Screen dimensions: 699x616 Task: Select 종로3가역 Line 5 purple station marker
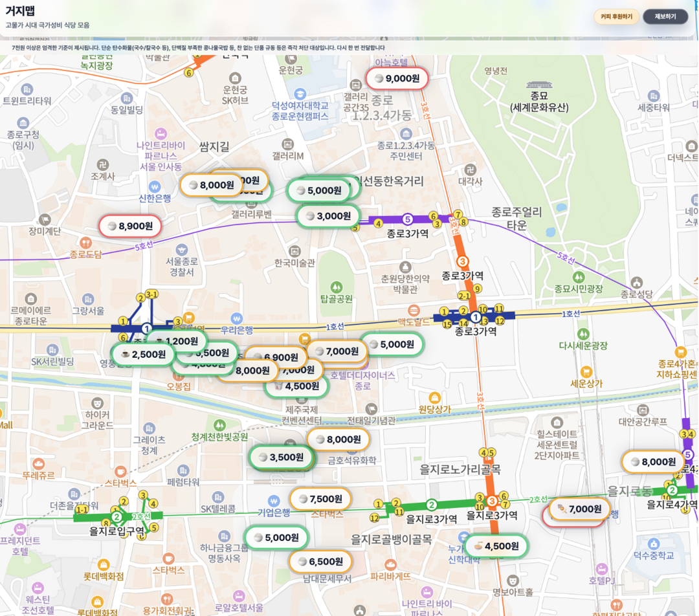click(x=407, y=219)
